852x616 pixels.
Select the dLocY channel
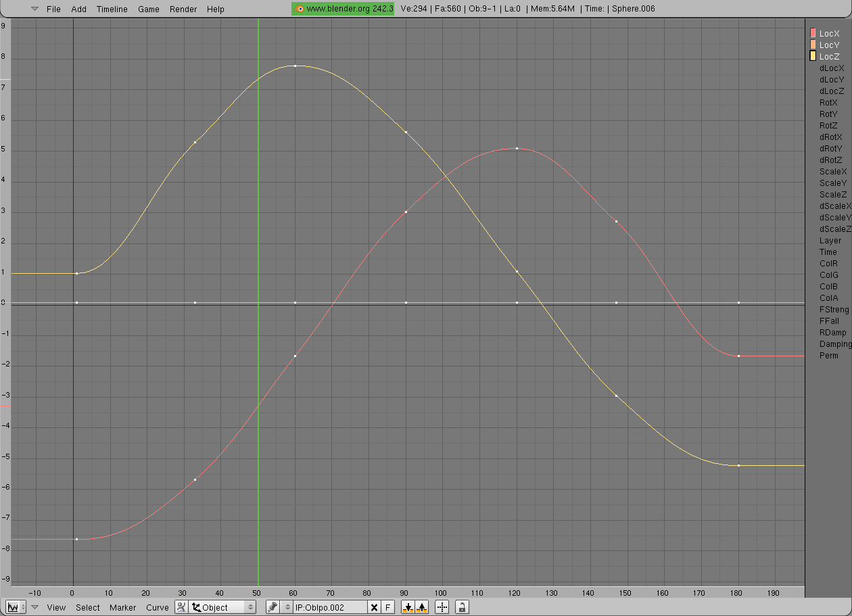832,79
